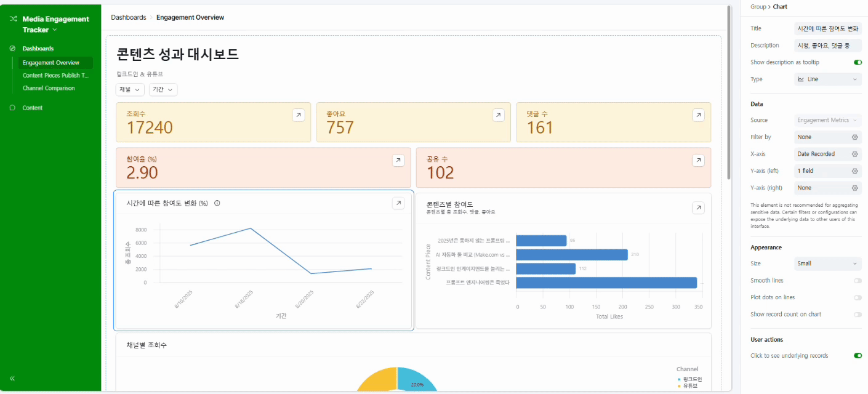
Task: Click the 채널별 조회수 chart title
Action: (x=147, y=345)
